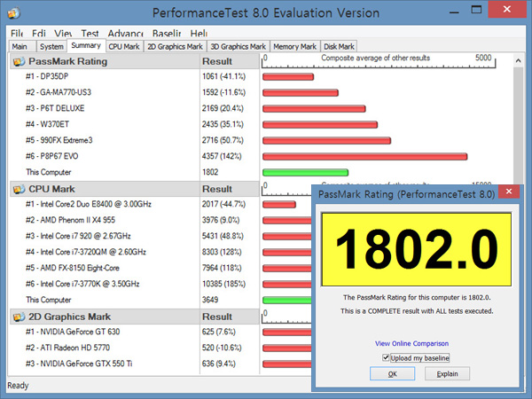Open the Baseline menu

tap(167, 34)
